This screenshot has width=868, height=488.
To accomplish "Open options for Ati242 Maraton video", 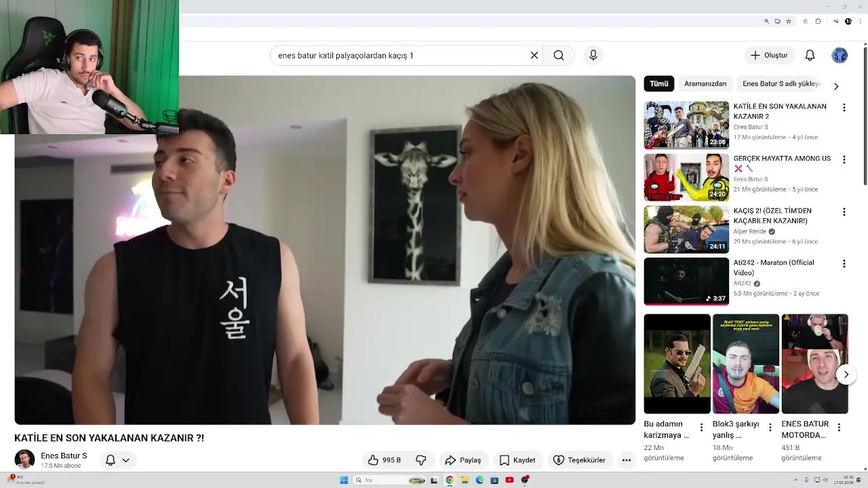I will tap(844, 264).
